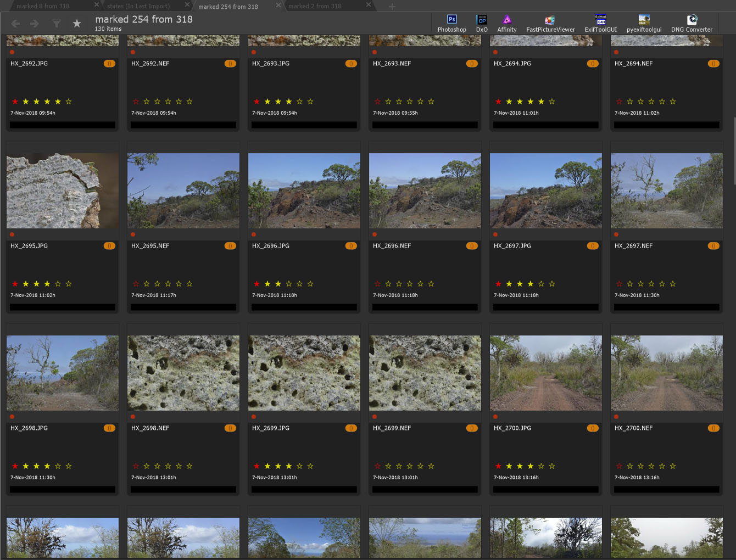
Task: Launch ExifToolGUI
Action: click(x=600, y=24)
